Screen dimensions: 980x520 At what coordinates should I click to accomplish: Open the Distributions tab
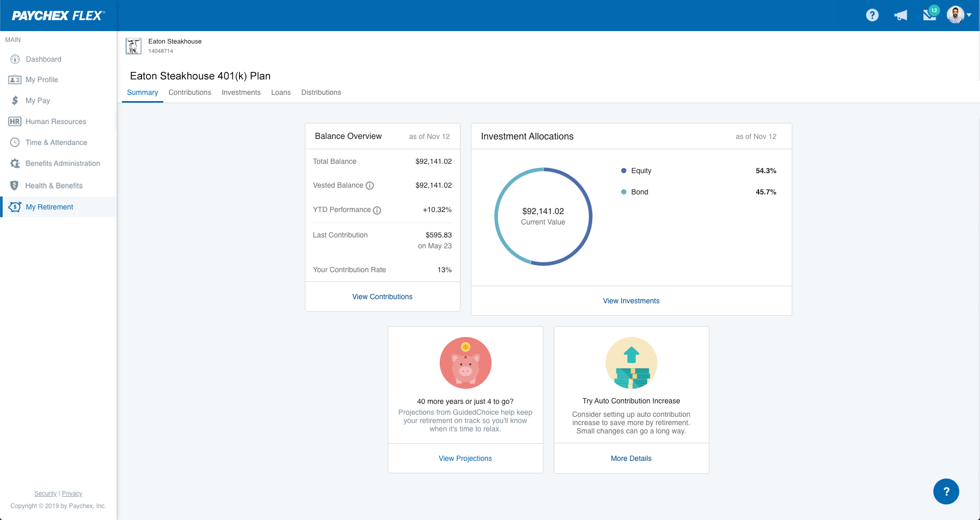(321, 92)
